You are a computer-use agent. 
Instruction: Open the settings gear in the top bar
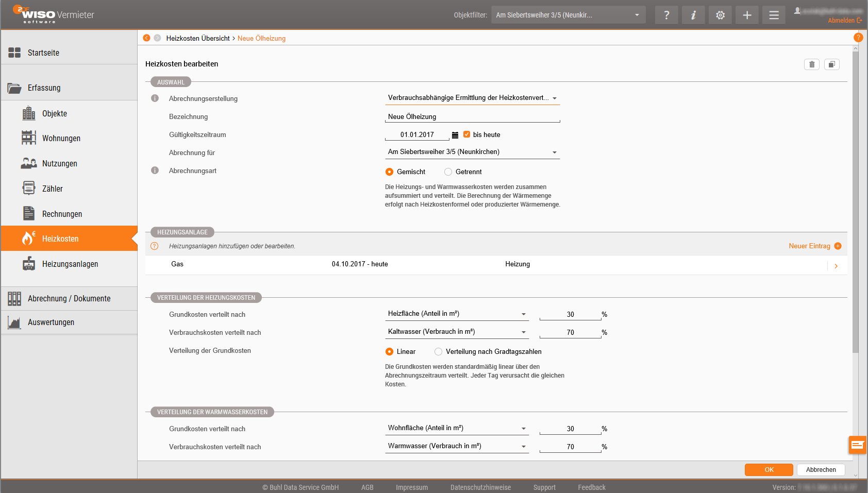coord(720,14)
